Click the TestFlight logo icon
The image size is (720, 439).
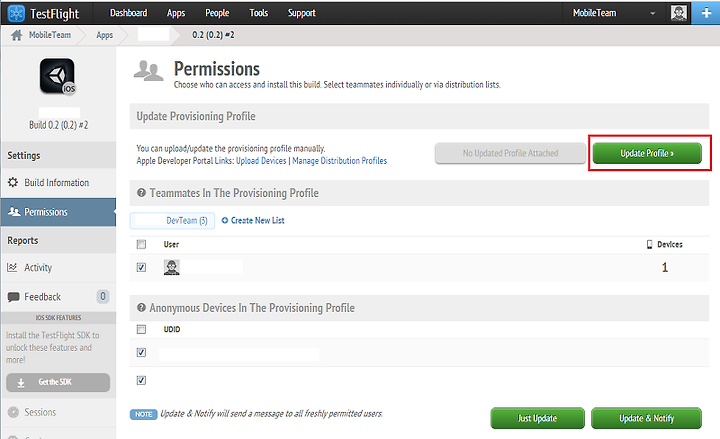[x=16, y=13]
